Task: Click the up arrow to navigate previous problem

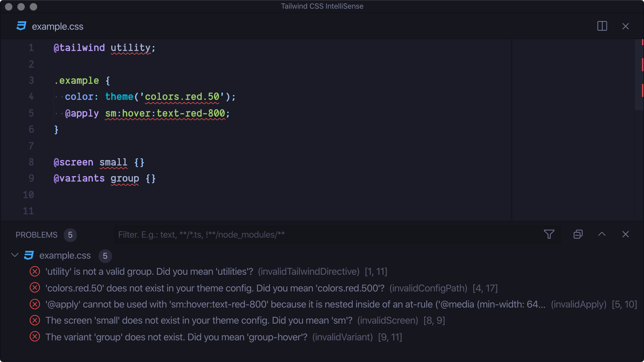Action: pyautogui.click(x=602, y=234)
